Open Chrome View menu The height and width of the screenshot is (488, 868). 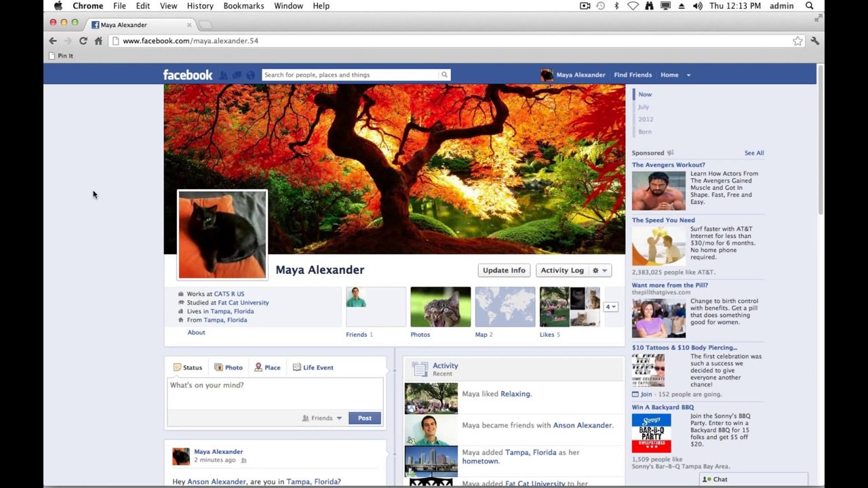(x=168, y=5)
